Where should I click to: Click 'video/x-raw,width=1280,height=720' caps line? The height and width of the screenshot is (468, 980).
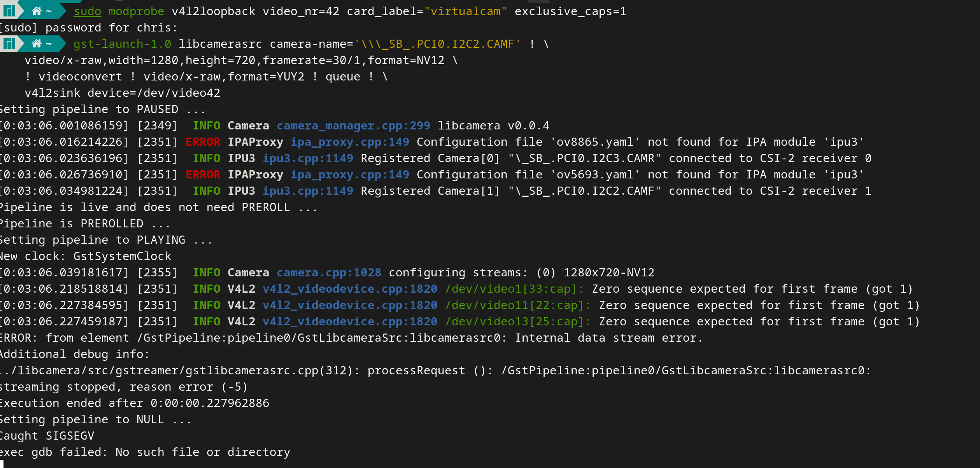140,61
